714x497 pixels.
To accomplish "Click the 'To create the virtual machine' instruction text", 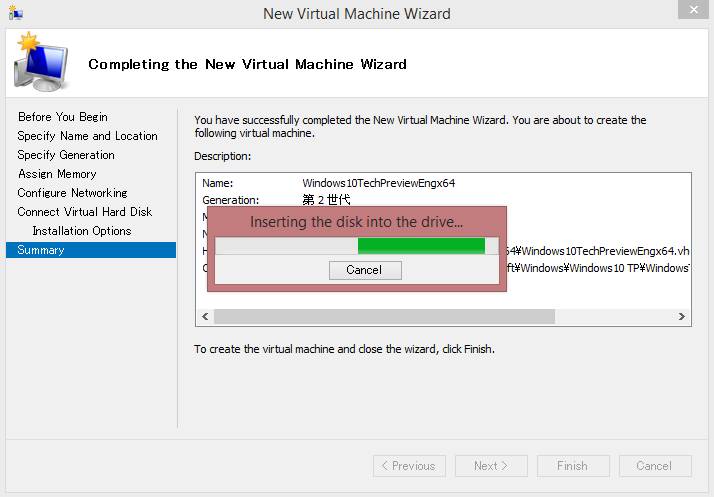I will [x=344, y=349].
